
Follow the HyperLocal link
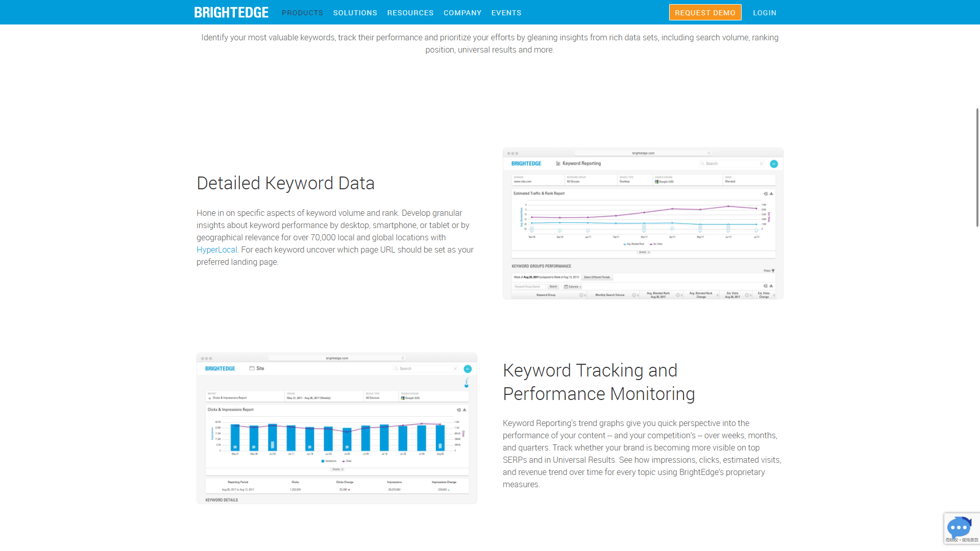click(x=216, y=250)
